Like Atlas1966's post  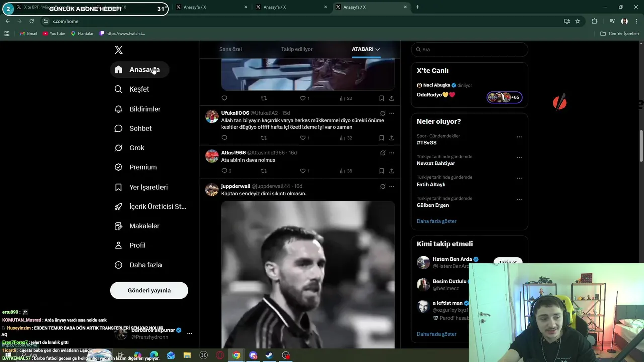(305, 171)
